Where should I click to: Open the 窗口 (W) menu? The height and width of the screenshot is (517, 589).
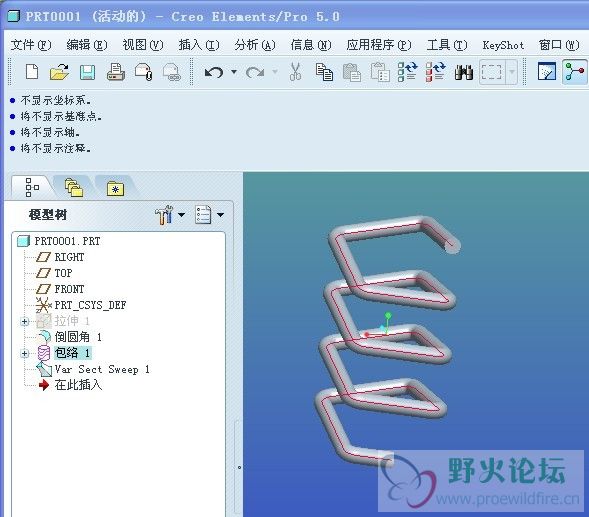coord(559,45)
